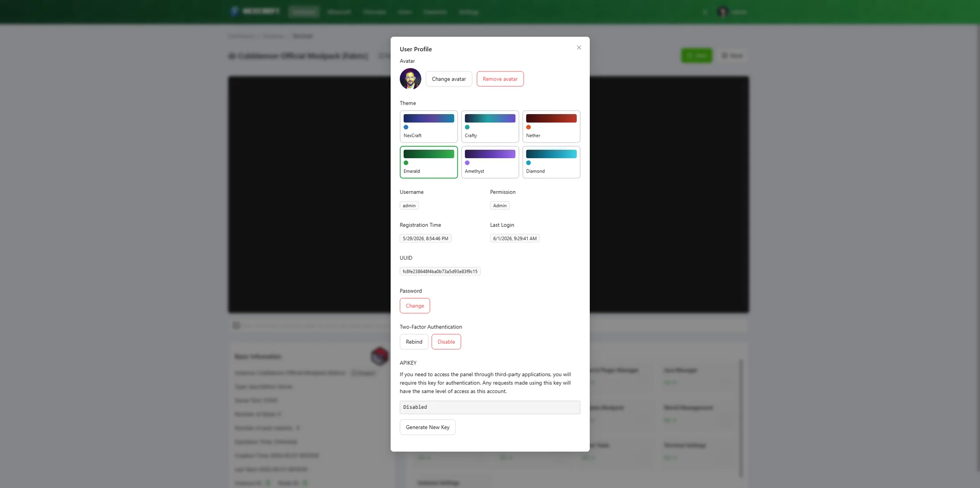The image size is (980, 488).
Task: Select the Emerald theme card
Action: tap(429, 162)
